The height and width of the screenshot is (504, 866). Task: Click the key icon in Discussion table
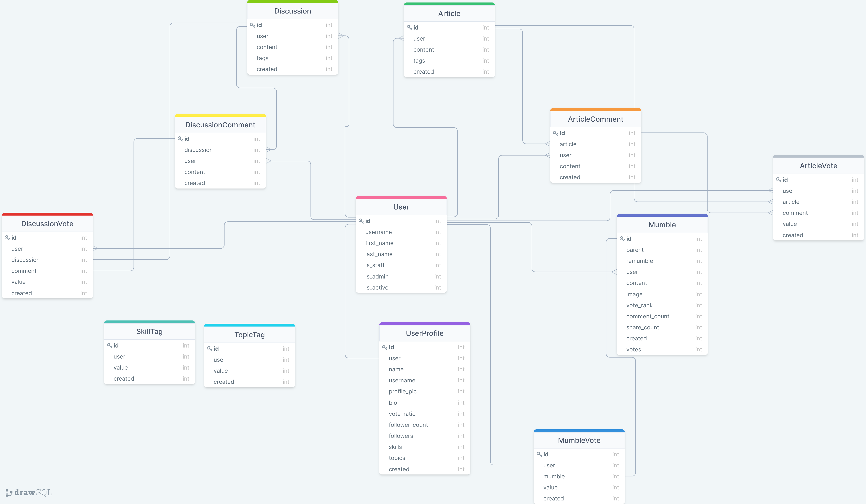tap(252, 25)
